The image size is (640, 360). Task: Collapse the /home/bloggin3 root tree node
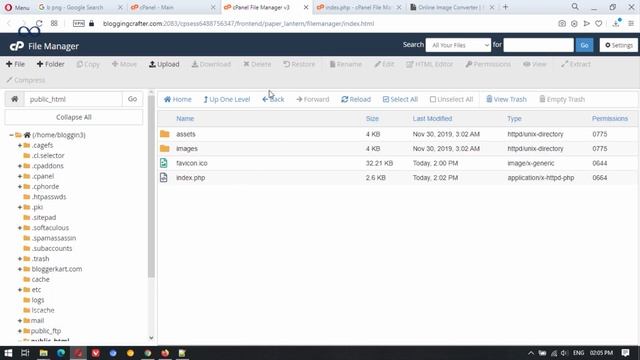(x=11, y=135)
